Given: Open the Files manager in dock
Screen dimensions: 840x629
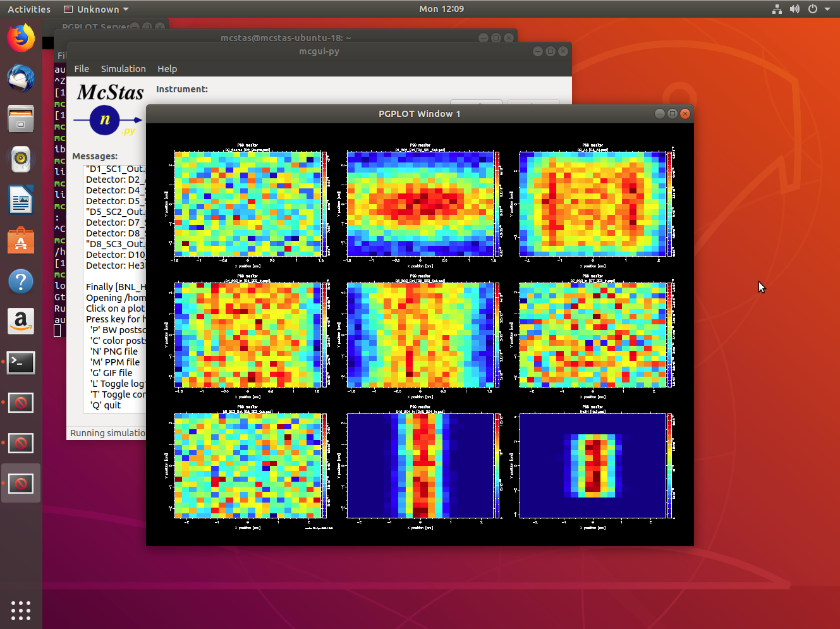Looking at the screenshot, I should coord(21,119).
